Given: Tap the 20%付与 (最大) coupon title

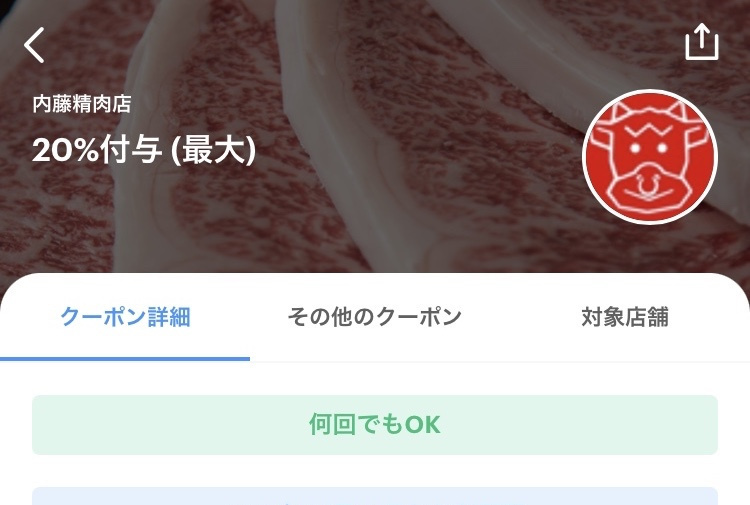Looking at the screenshot, I should (x=144, y=150).
